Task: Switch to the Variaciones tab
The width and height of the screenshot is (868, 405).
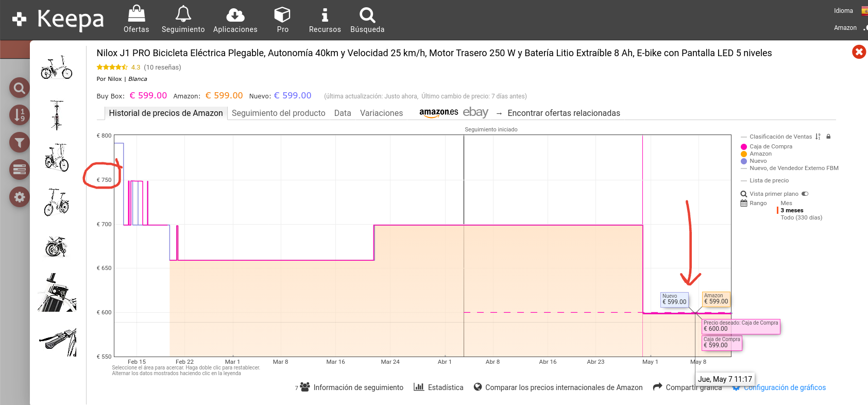Action: 381,113
